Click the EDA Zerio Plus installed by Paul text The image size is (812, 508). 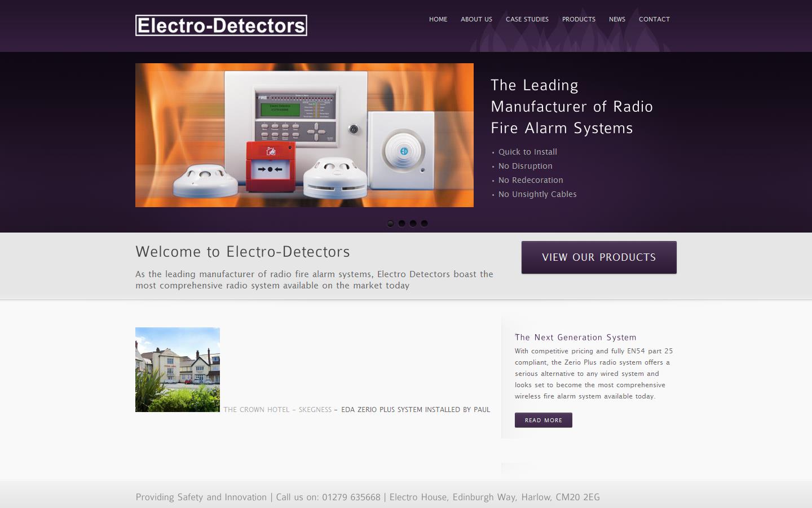tap(416, 410)
